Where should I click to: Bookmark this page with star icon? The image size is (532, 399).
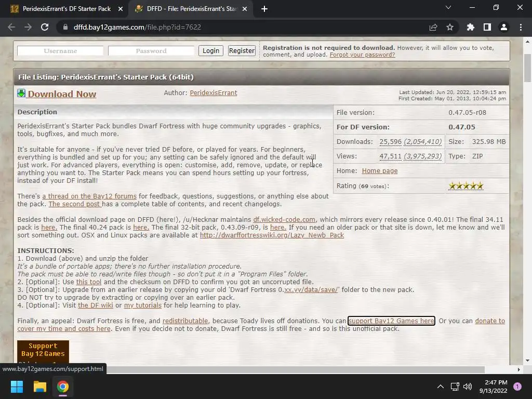450,27
